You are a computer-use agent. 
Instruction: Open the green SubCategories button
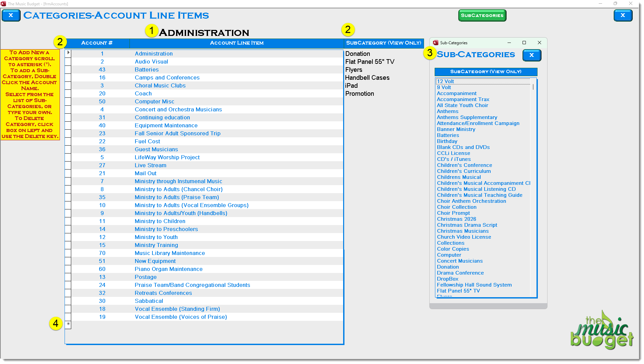click(482, 15)
